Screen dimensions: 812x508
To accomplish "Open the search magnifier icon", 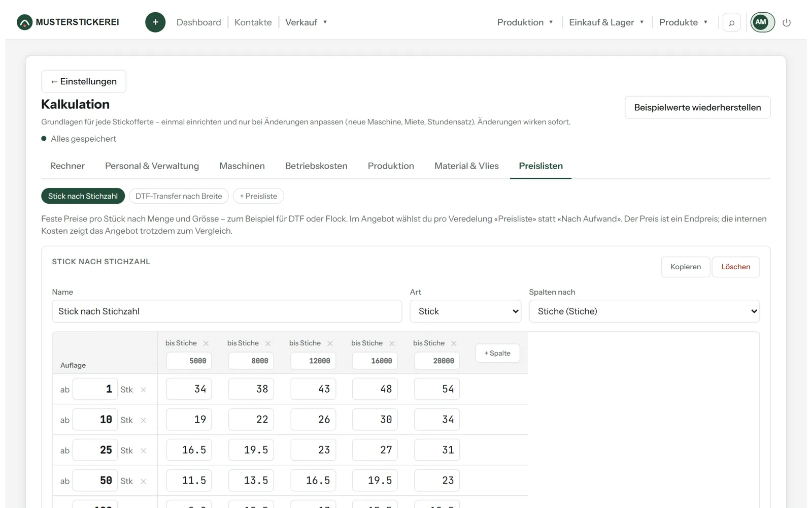I will 731,22.
